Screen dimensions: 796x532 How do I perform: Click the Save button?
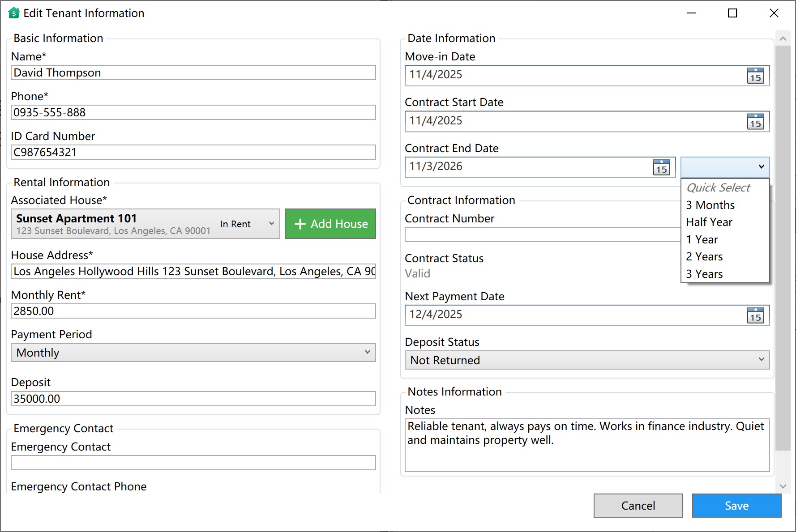(x=736, y=506)
